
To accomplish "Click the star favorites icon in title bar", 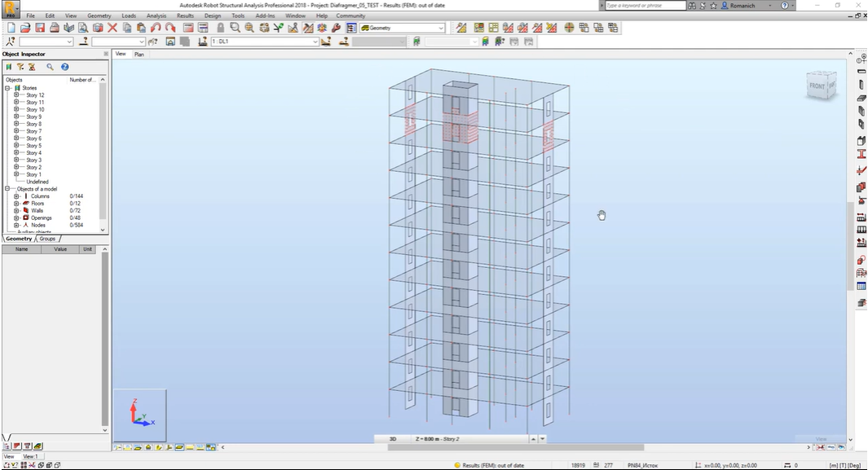I will click(x=714, y=6).
